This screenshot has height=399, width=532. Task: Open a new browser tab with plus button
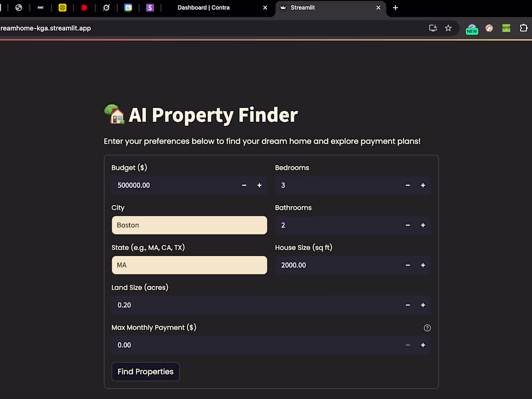point(396,8)
